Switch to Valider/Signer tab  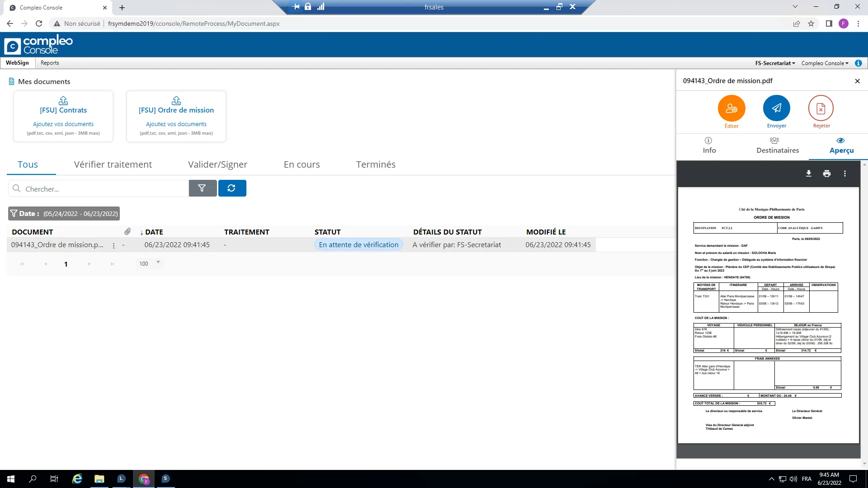point(217,164)
